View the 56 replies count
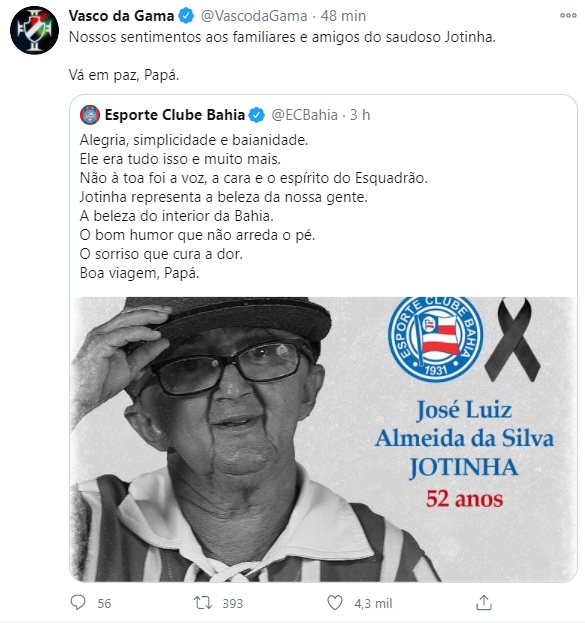This screenshot has width=585, height=623. [x=104, y=603]
